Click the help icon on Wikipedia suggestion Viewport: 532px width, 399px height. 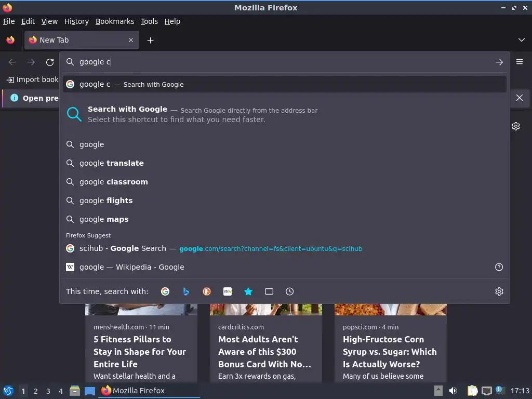[499, 267]
